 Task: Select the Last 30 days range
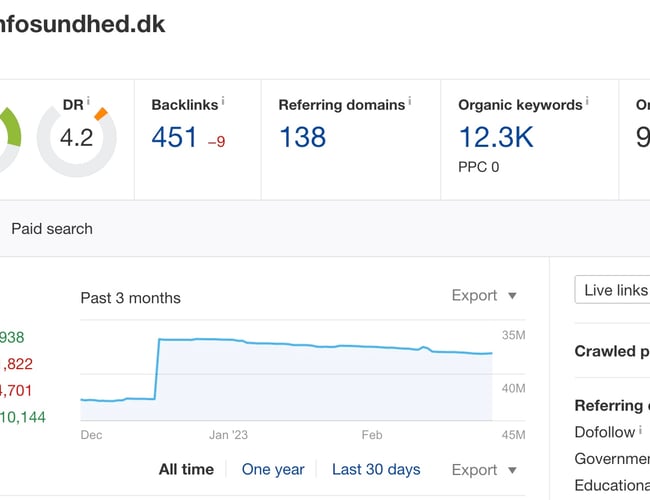click(376, 469)
